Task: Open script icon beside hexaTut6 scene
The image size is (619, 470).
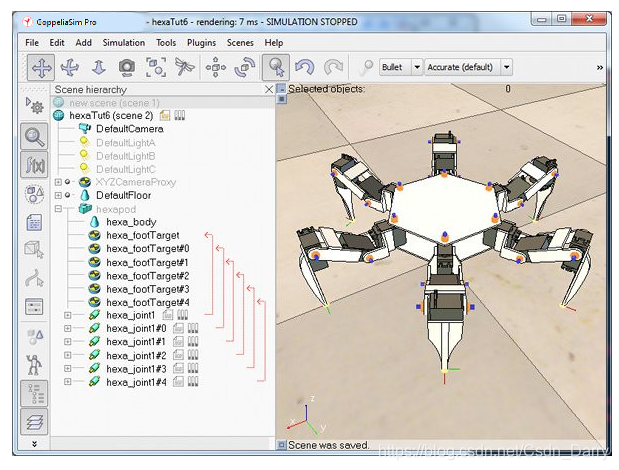Action: (165, 116)
